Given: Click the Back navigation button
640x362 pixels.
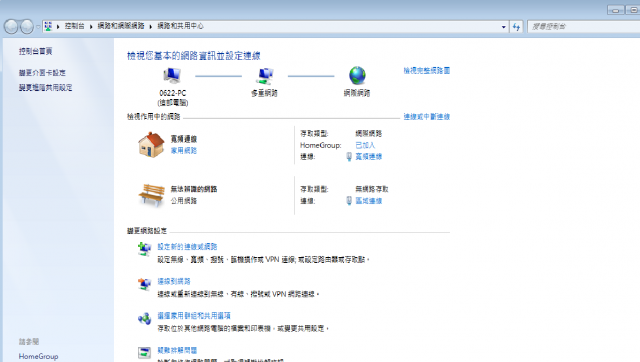Looking at the screenshot, I should (x=11, y=27).
